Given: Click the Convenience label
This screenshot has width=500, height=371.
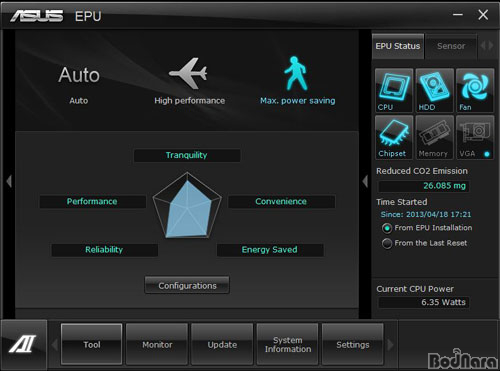Looking at the screenshot, I should (282, 202).
